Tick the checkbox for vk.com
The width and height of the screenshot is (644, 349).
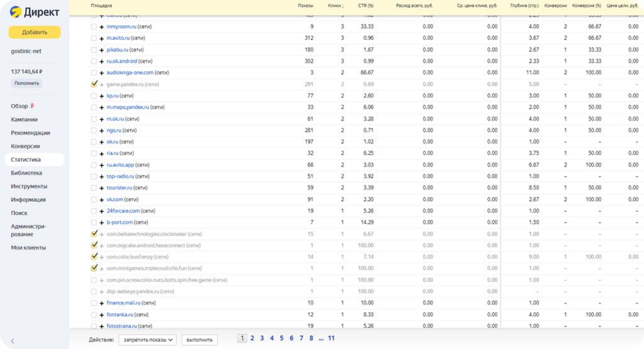[94, 199]
